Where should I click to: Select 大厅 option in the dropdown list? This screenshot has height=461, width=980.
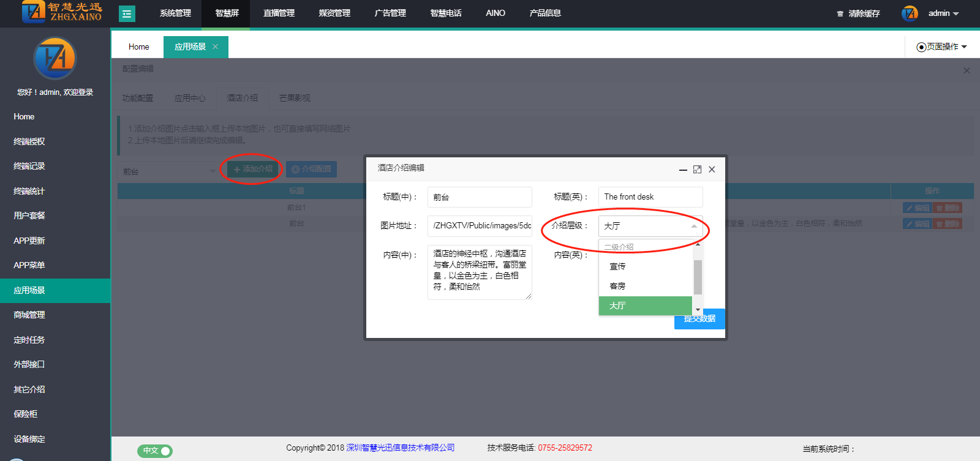click(x=645, y=305)
